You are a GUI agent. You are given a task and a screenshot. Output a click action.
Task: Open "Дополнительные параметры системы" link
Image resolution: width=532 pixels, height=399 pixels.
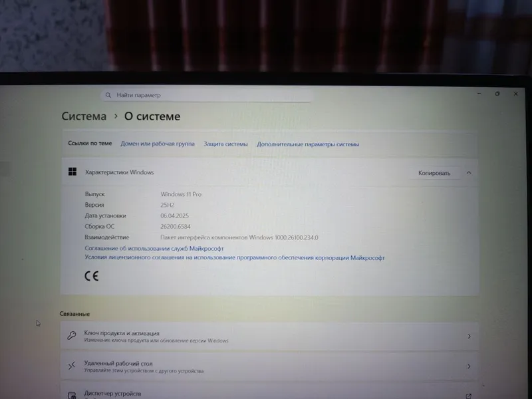(x=308, y=144)
